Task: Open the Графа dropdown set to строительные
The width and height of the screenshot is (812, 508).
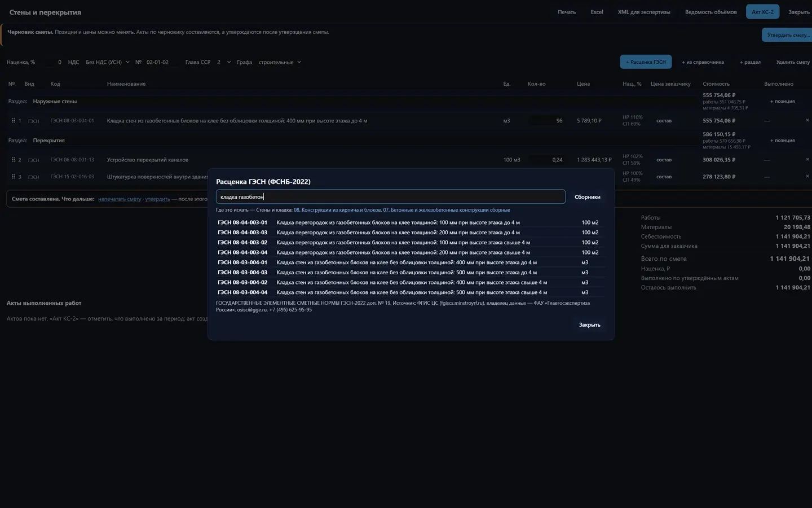Action: tap(280, 62)
